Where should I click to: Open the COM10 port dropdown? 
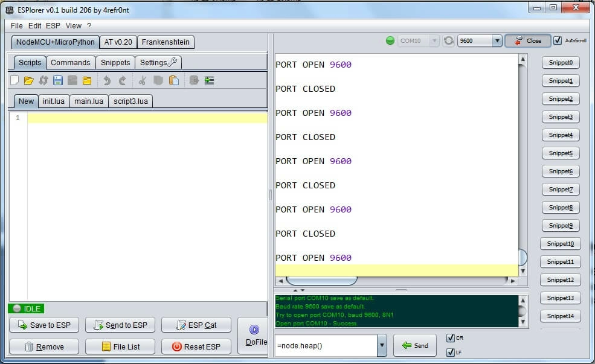(433, 41)
